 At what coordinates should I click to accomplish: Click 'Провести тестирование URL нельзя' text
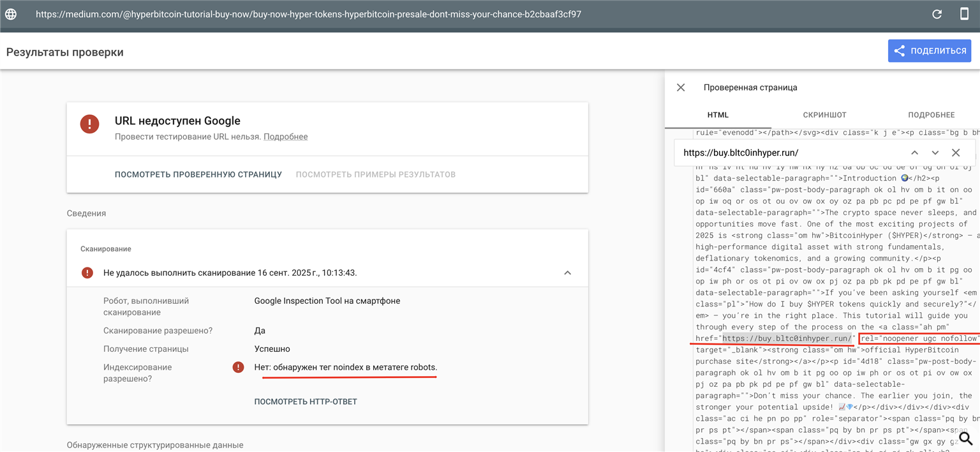[x=188, y=137]
